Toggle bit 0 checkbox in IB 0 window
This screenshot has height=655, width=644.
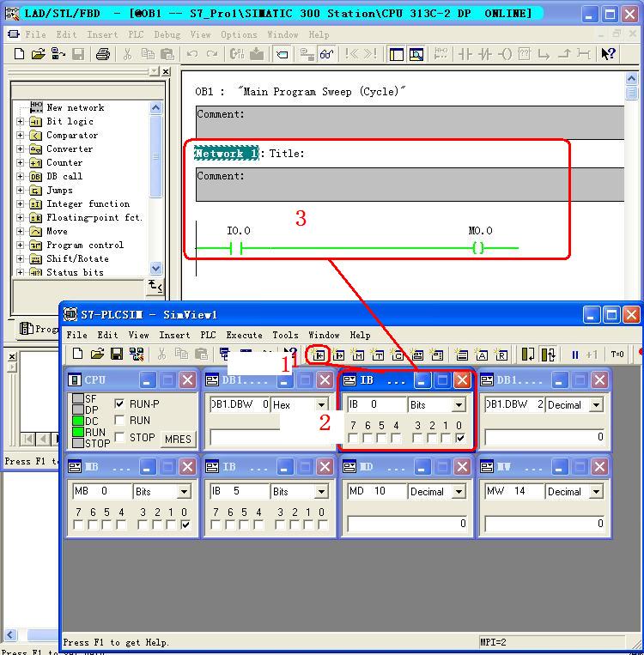(x=460, y=439)
